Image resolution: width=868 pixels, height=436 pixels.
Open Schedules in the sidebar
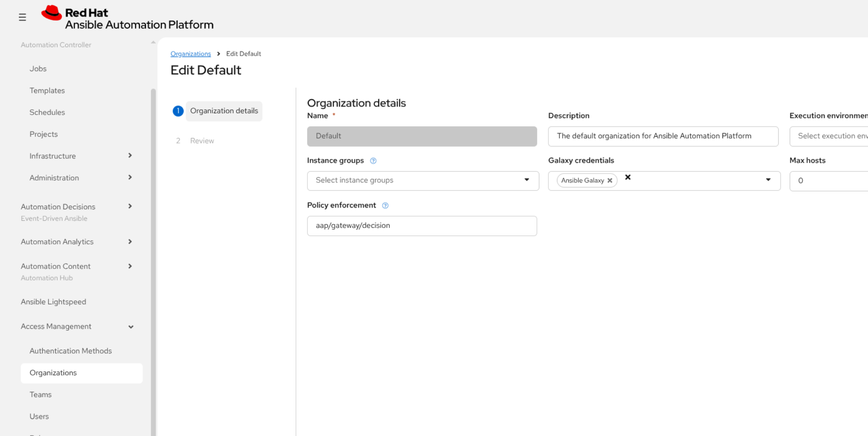(x=47, y=112)
